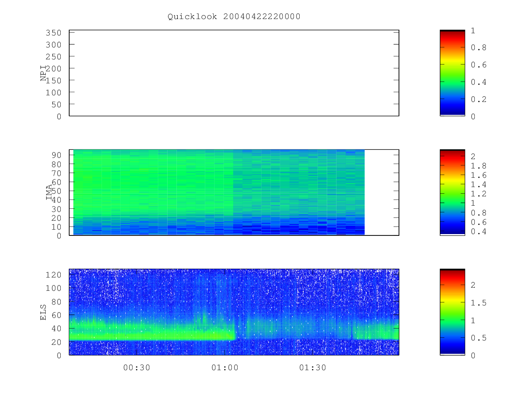Click the 300 tick on NPI axis
Image resolution: width=532 pixels, height=399 pixels.
click(x=53, y=45)
